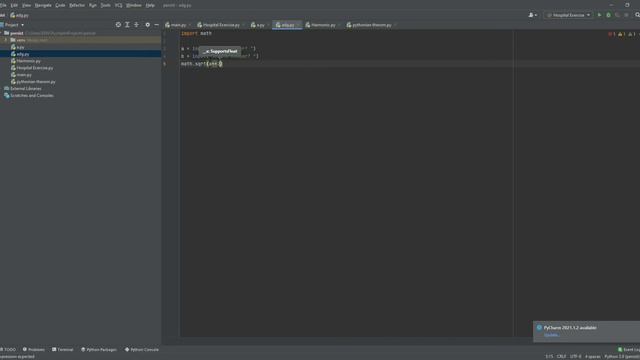This screenshot has width=640, height=360.
Task: Open the TODO tool window
Action: click(x=8, y=349)
